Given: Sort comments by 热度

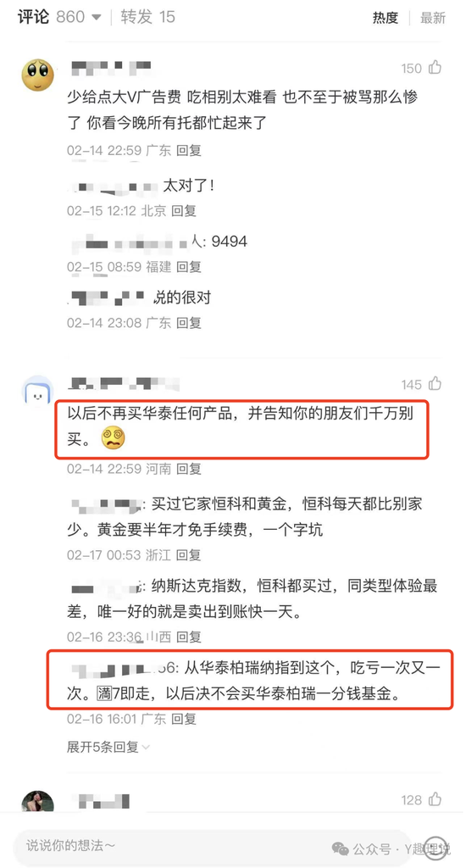Looking at the screenshot, I should 386,18.
